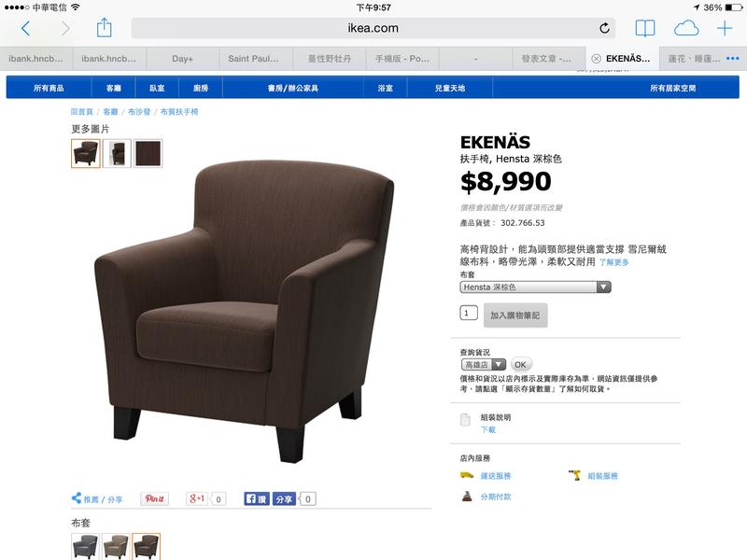Show more tabs via ellipsis

tap(733, 58)
